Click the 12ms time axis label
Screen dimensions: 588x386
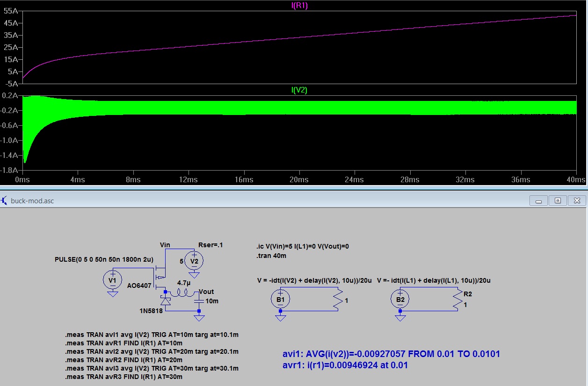tap(188, 180)
